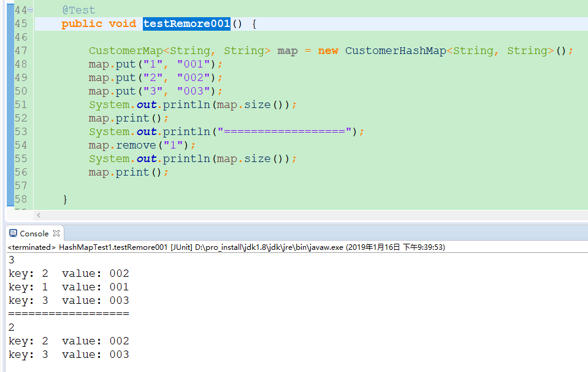
Task: Click the map.remove("1") statement
Action: [142, 145]
